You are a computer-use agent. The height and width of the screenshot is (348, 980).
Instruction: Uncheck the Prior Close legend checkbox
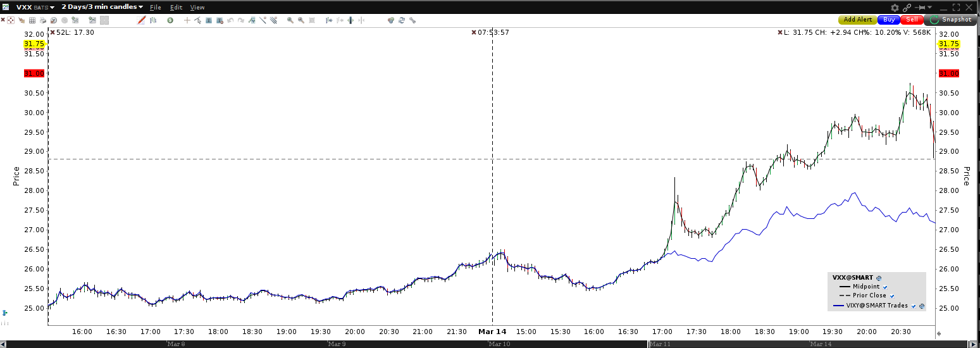892,295
